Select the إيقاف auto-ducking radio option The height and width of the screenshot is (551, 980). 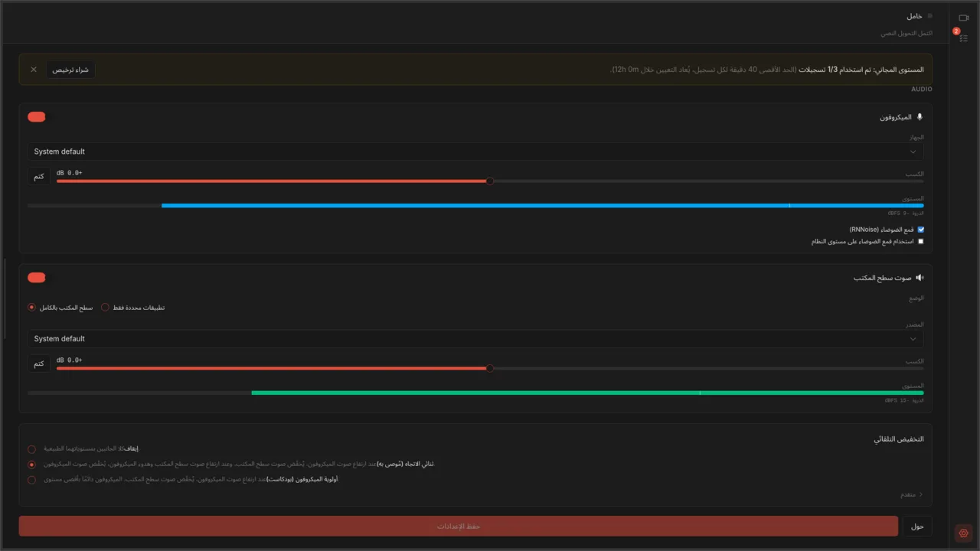(31, 449)
